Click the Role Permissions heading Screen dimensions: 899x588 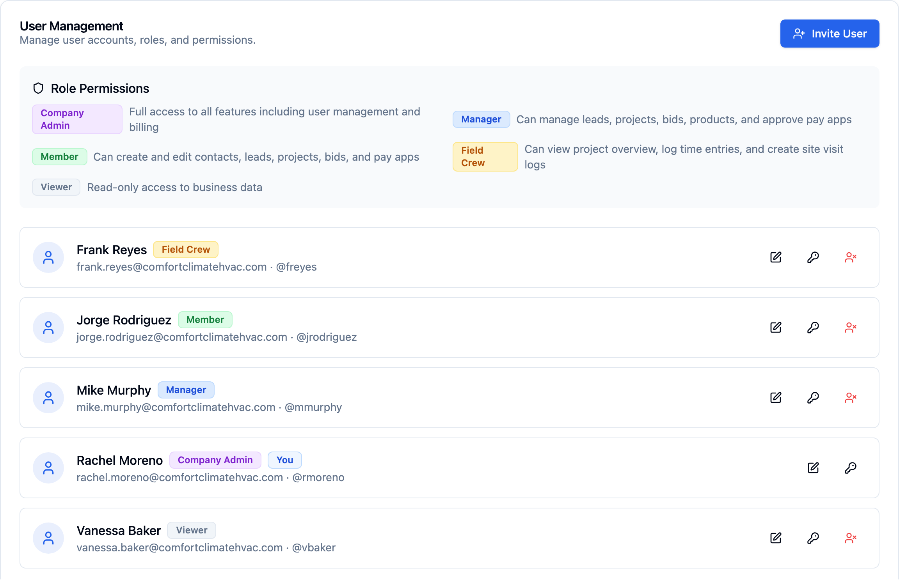[x=100, y=89]
